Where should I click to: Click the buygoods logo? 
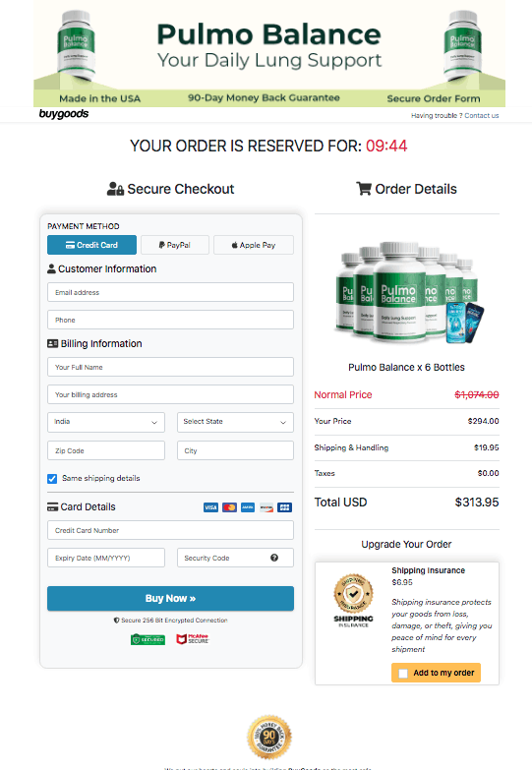(x=64, y=114)
